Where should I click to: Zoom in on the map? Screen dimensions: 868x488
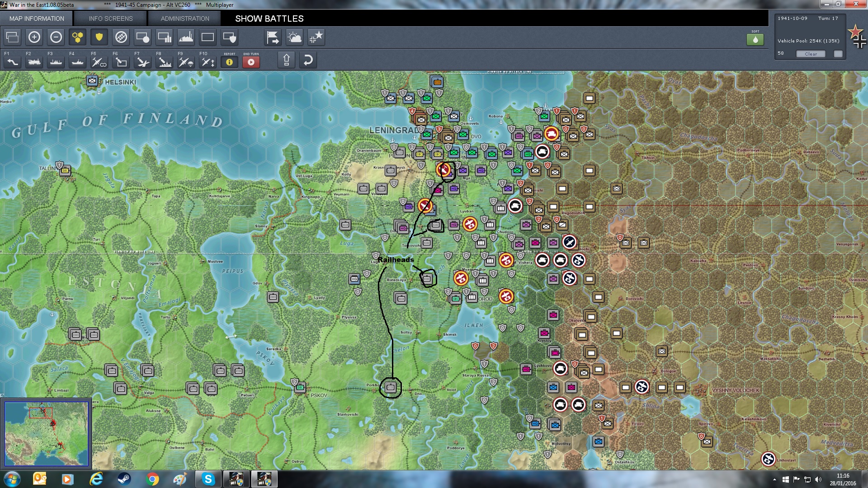tap(34, 37)
